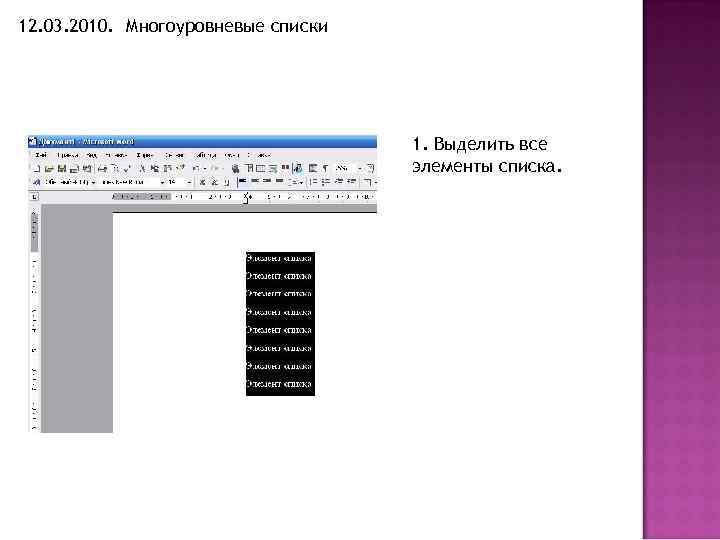This screenshot has width=720, height=540.
Task: Click the Paste icon
Action: pos(168,169)
